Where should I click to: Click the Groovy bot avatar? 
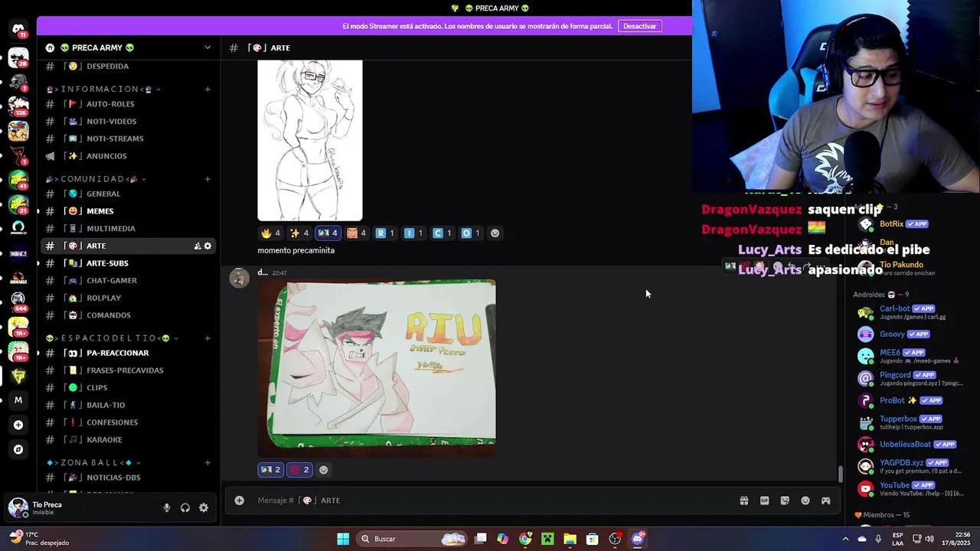[865, 334]
